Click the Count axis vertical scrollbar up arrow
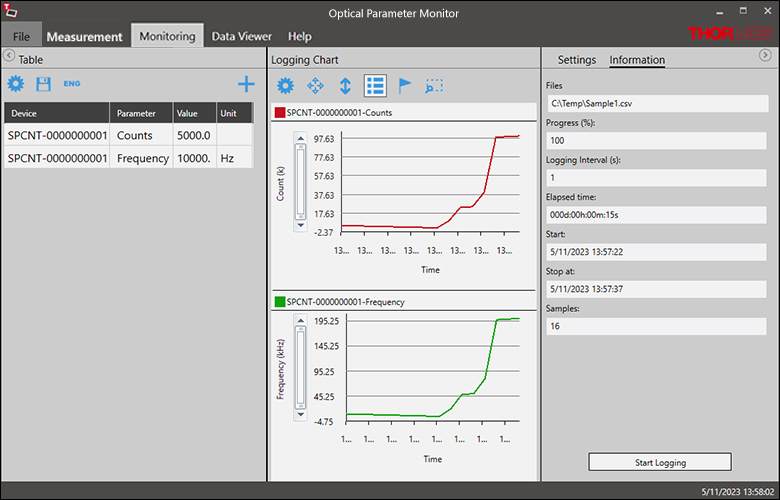The height and width of the screenshot is (500, 780). click(x=298, y=140)
